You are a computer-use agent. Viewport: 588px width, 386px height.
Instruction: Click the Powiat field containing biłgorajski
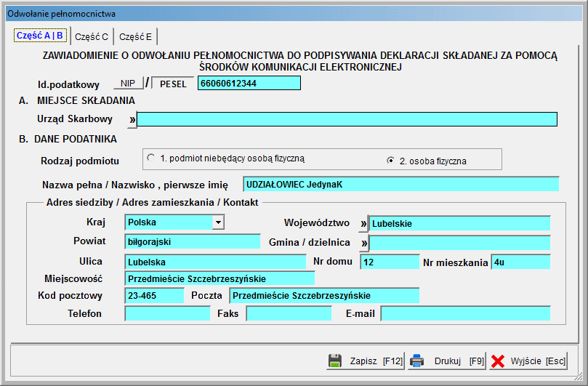coord(193,241)
